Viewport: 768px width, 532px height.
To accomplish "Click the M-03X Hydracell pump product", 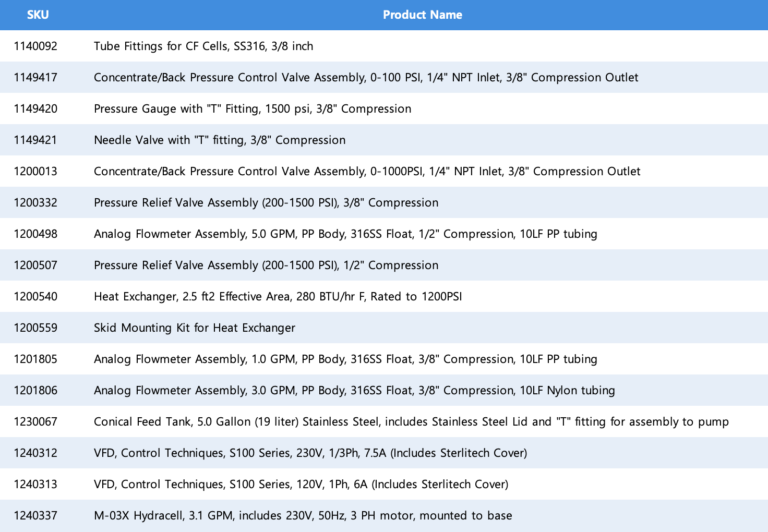I will (303, 515).
